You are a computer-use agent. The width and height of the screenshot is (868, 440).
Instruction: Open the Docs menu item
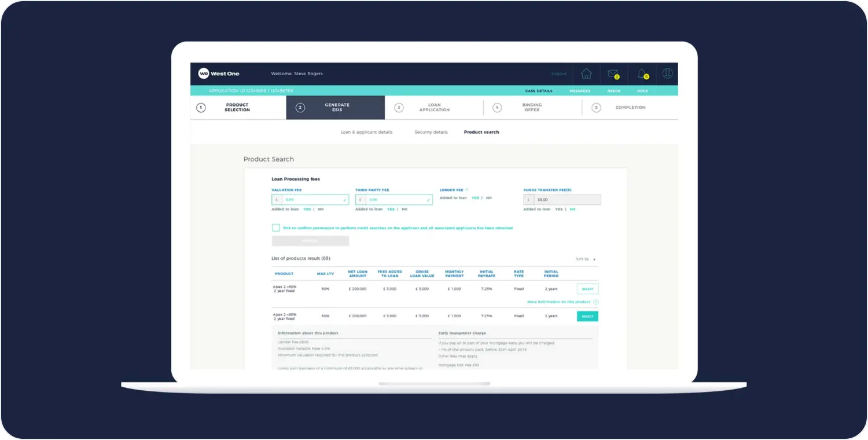[642, 91]
